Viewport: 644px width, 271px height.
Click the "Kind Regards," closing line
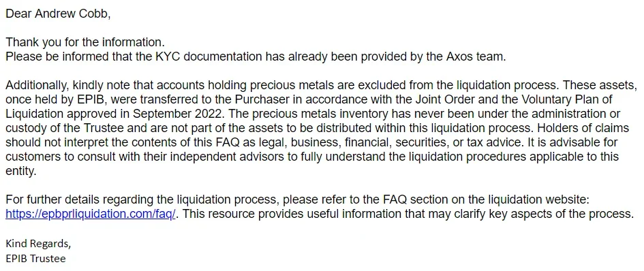(38, 244)
